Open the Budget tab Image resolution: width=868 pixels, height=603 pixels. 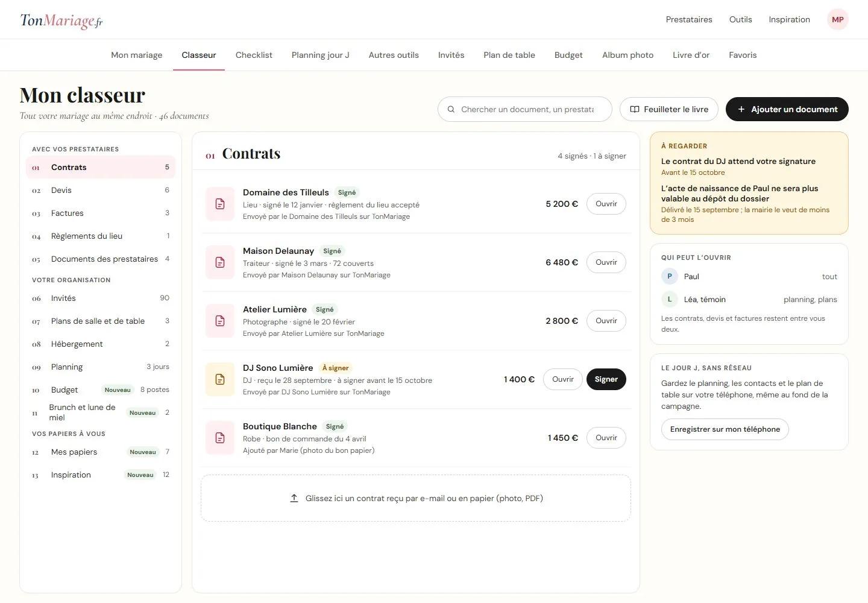(x=568, y=55)
